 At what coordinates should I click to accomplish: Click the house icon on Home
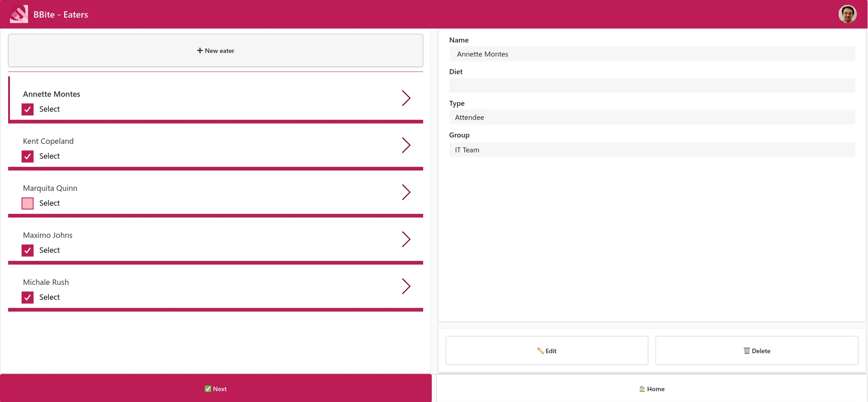coord(642,389)
